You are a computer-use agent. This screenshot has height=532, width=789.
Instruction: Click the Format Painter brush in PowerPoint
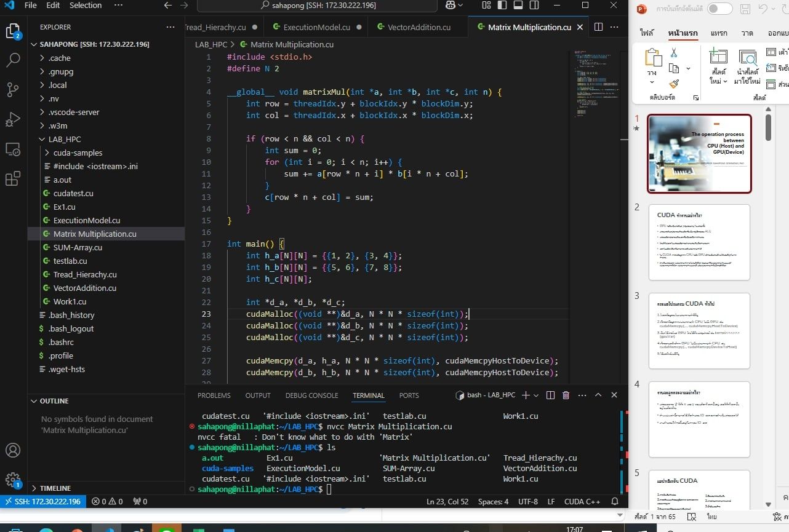point(674,84)
